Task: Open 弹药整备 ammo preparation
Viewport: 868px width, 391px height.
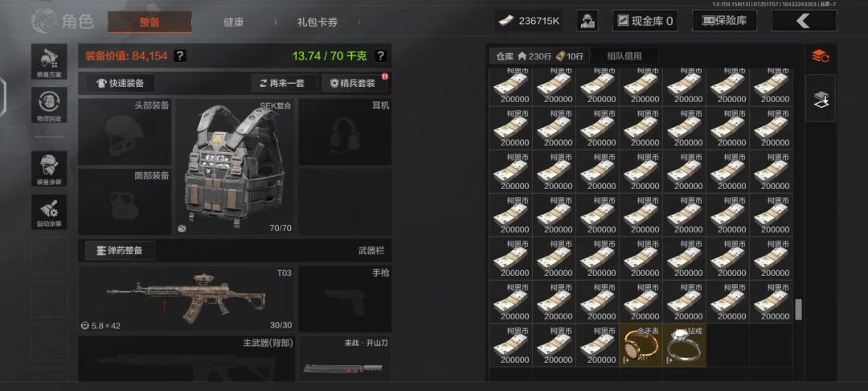Action: pos(120,250)
